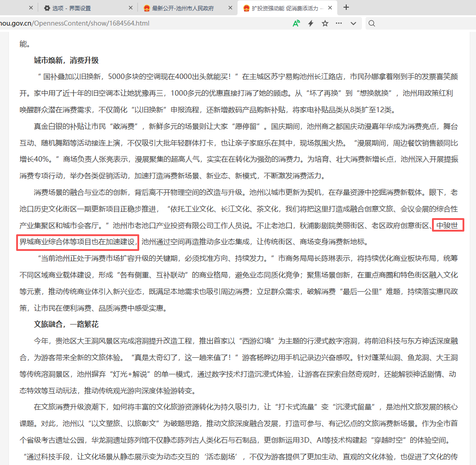Click the emblem favicon on the 池州市人民政府 tab
Viewport: 476px width, 465px height.
tap(146, 7)
